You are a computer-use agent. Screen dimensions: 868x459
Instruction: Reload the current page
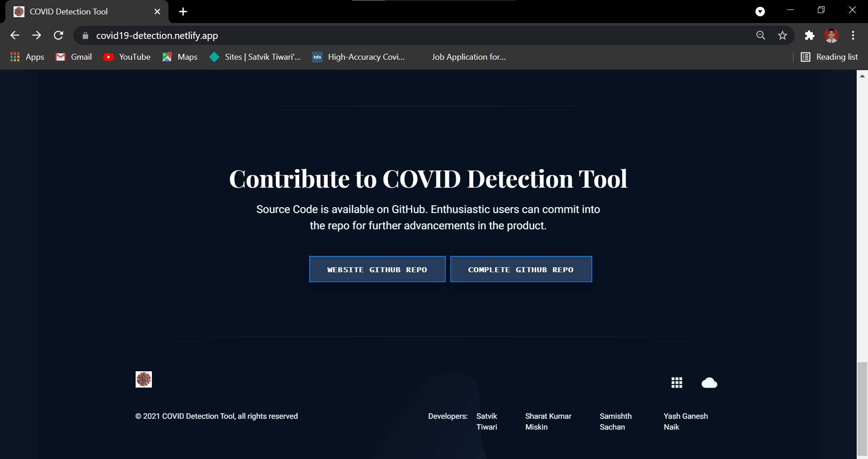[58, 35]
